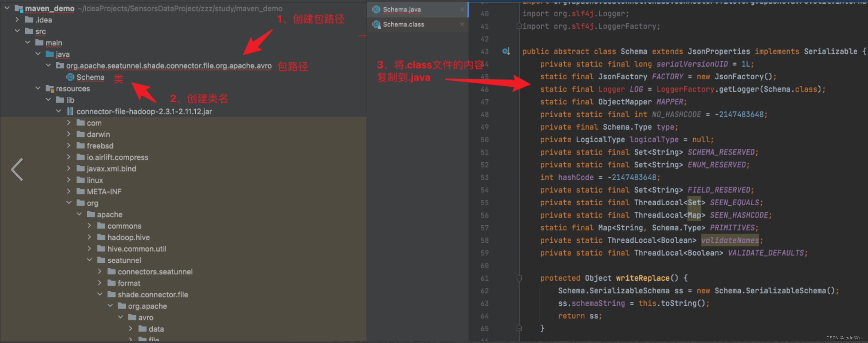868x343 pixels.
Task: Click the JsonProperties superclass name
Action: point(719,51)
